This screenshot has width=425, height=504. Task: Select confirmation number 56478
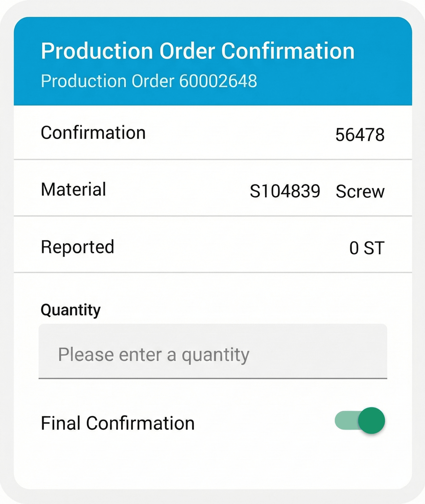coord(360,135)
